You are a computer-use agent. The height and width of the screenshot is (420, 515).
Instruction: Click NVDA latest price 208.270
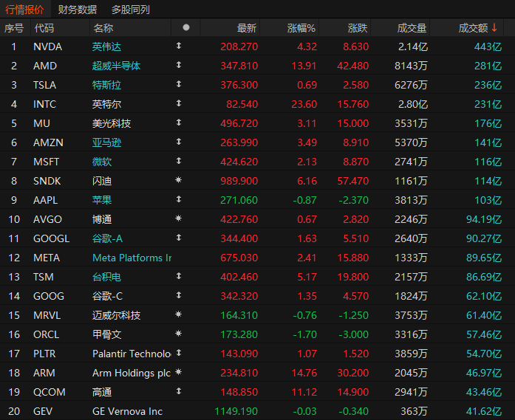pyautogui.click(x=239, y=47)
